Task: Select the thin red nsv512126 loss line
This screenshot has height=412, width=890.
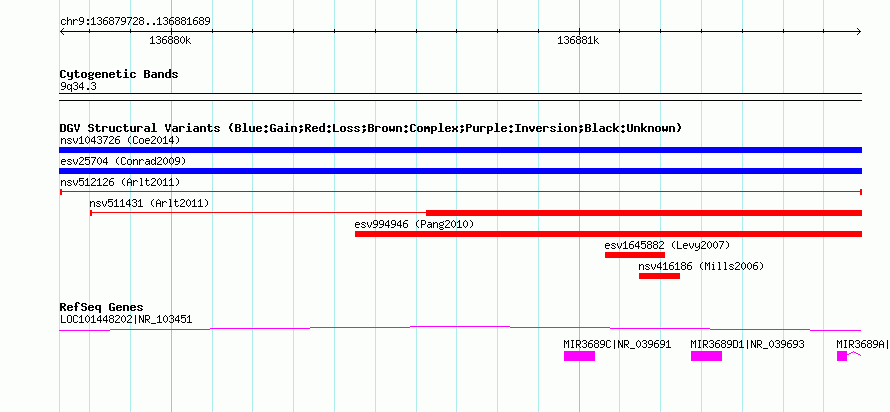Action: coord(460,192)
